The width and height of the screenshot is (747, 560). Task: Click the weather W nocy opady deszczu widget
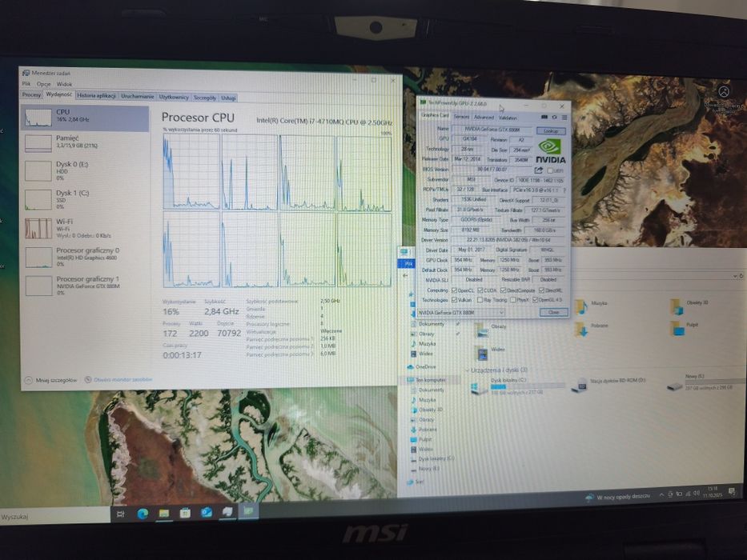pos(618,496)
